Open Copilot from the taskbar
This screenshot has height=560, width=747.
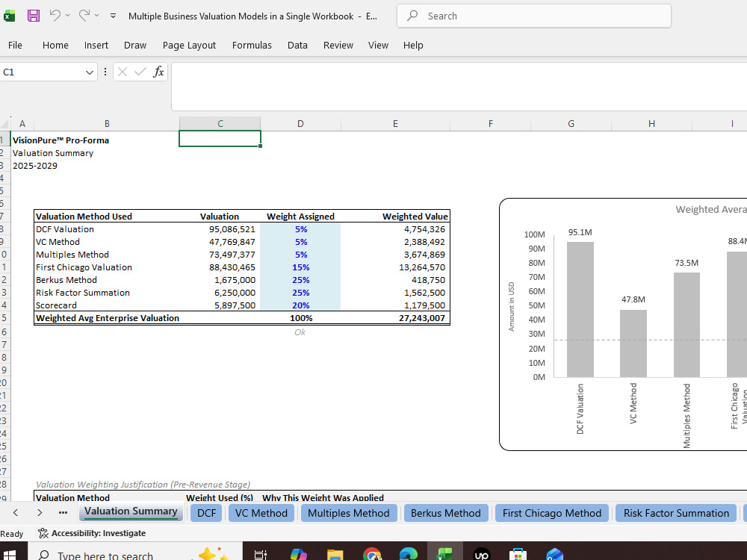click(x=299, y=554)
